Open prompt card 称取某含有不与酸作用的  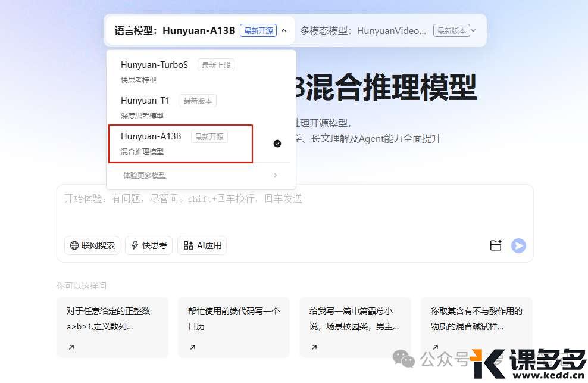coord(476,328)
